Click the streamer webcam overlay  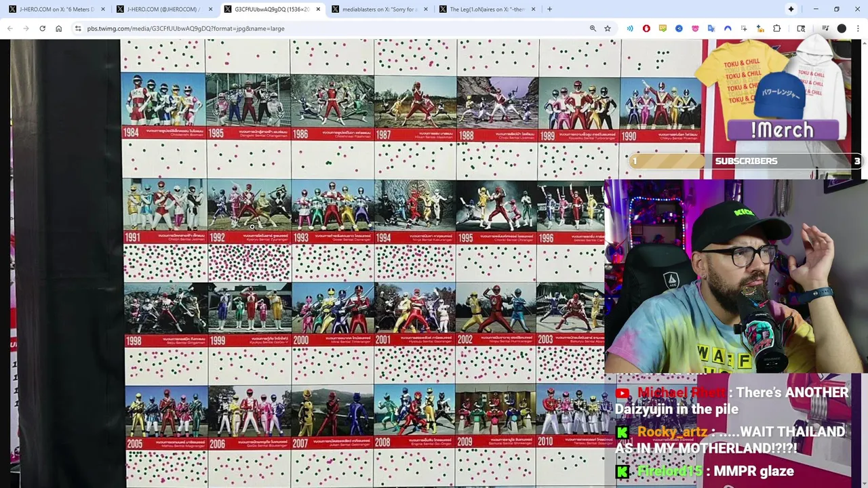[735, 276]
